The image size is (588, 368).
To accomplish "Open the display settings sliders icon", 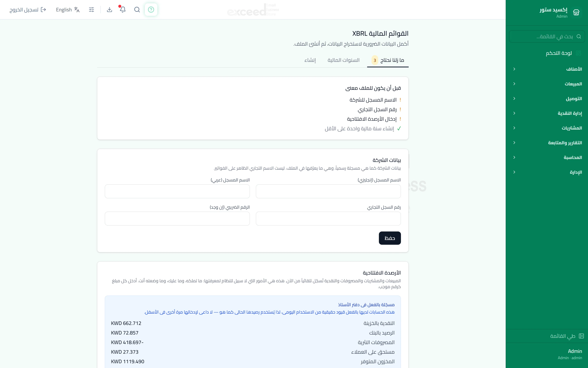I will pos(92,10).
